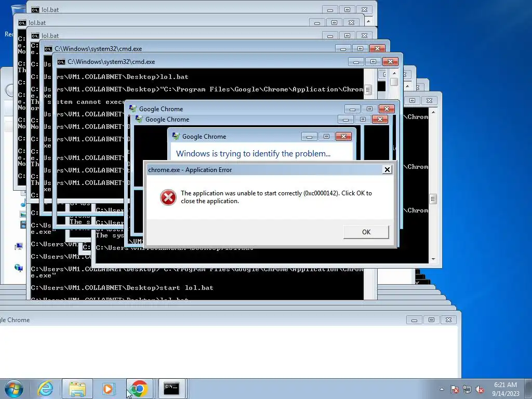Click the 'start lol.bat' command line text
This screenshot has width=532, height=399.
click(187, 288)
